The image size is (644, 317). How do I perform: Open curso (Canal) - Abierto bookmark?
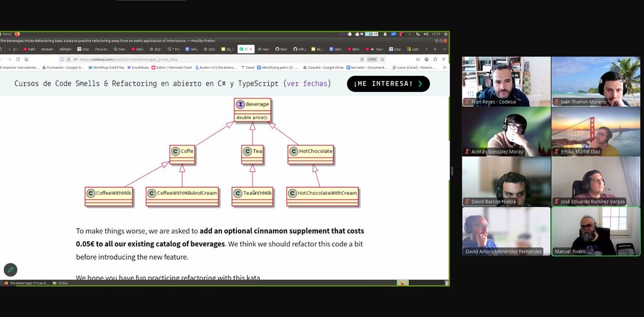coord(414,68)
